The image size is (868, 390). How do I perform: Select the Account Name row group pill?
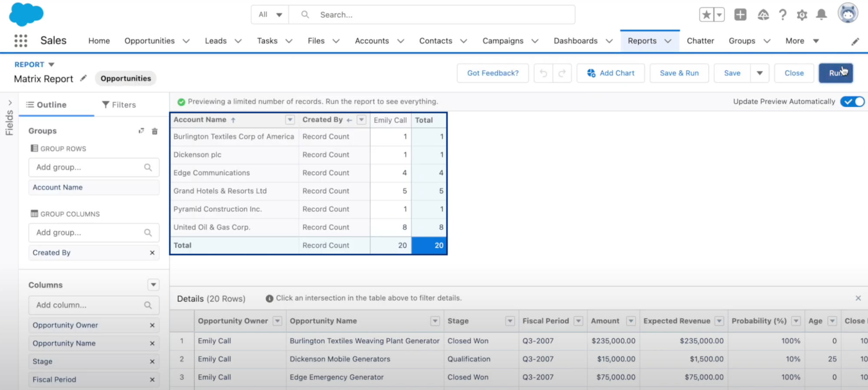coord(94,188)
